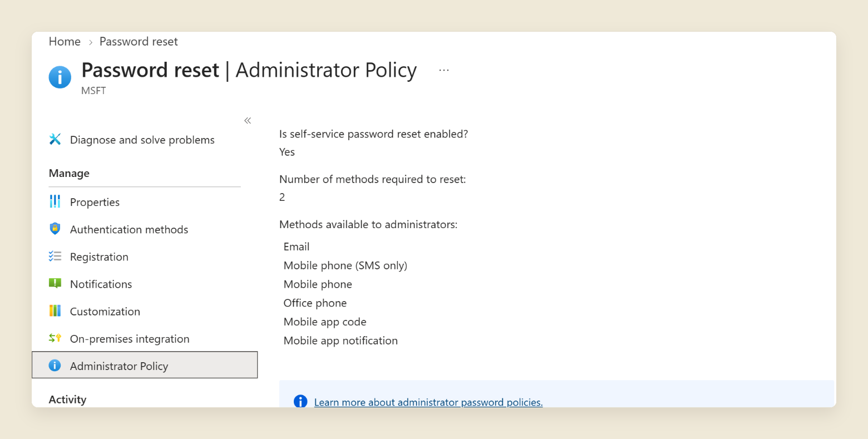This screenshot has width=868, height=439.
Task: Click Password reset breadcrumb link
Action: 139,42
